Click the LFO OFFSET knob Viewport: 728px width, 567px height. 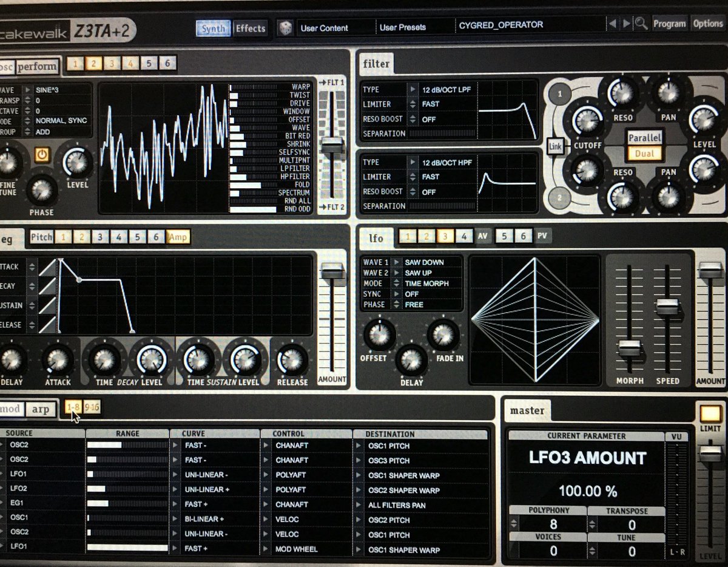pyautogui.click(x=379, y=334)
